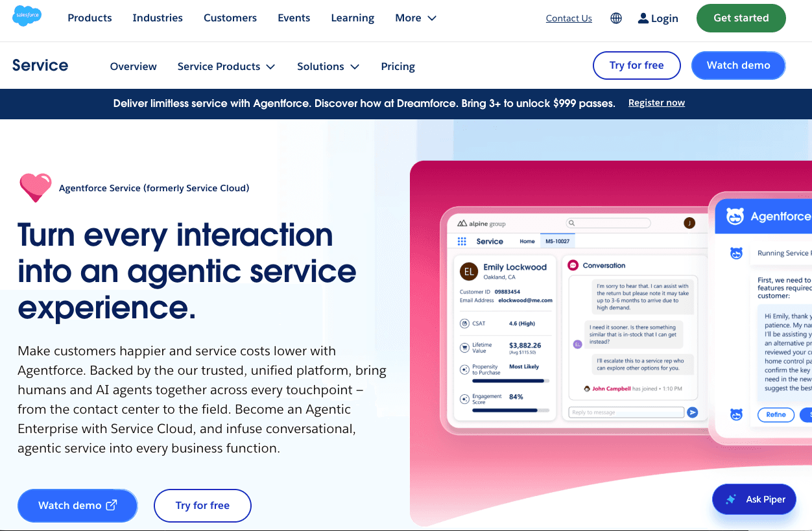Image resolution: width=812 pixels, height=531 pixels.
Task: Click the Engagement Score icon
Action: click(x=464, y=399)
